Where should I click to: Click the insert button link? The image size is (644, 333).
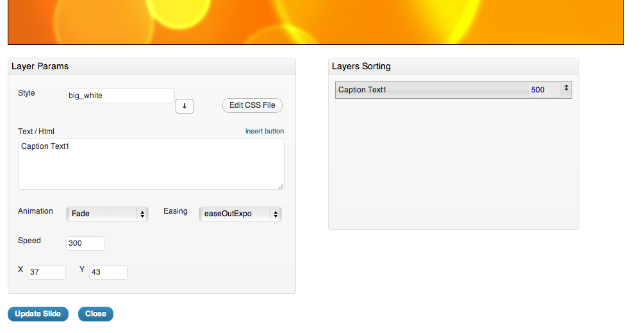click(265, 131)
